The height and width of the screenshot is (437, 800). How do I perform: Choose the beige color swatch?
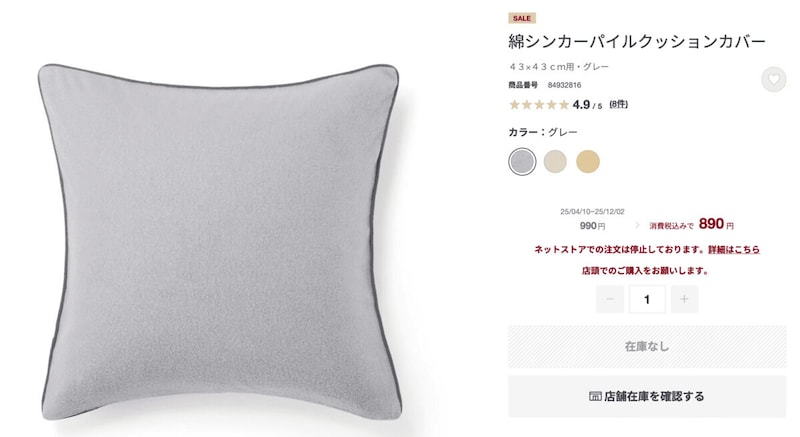555,162
